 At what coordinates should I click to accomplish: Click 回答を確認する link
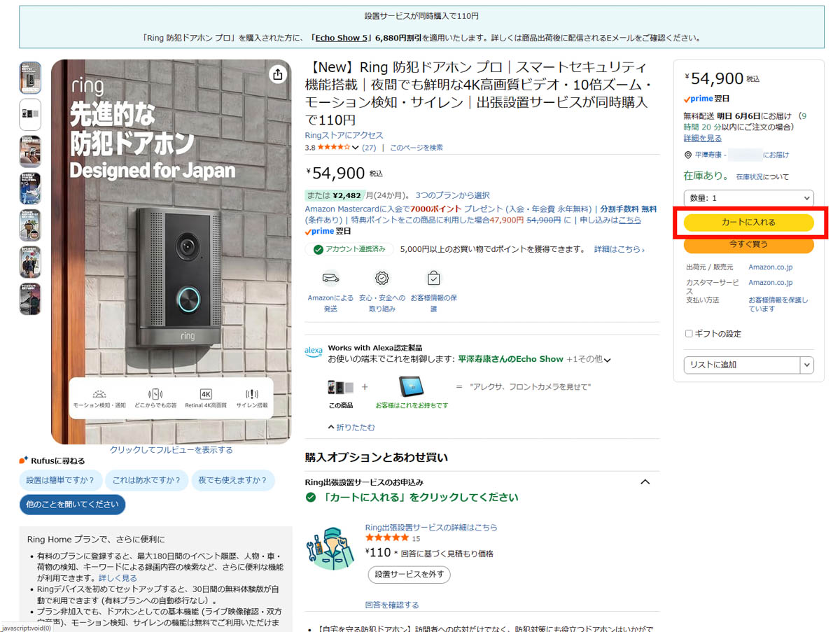[x=392, y=605]
